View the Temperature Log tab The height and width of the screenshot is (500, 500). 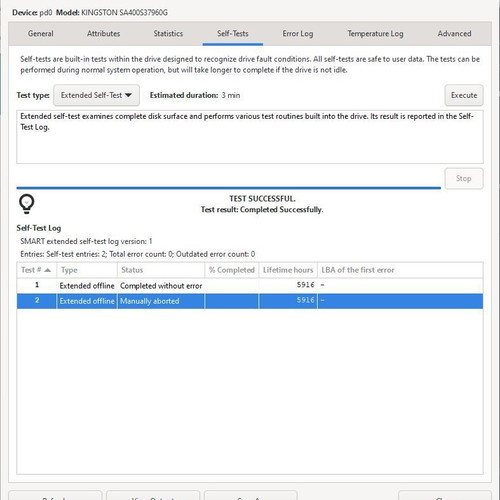(x=375, y=34)
